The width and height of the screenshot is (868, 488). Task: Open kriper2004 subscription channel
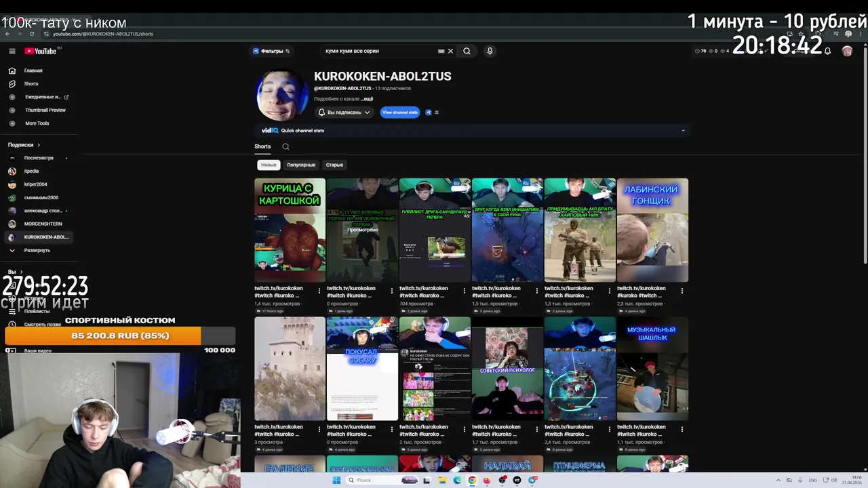coord(35,184)
